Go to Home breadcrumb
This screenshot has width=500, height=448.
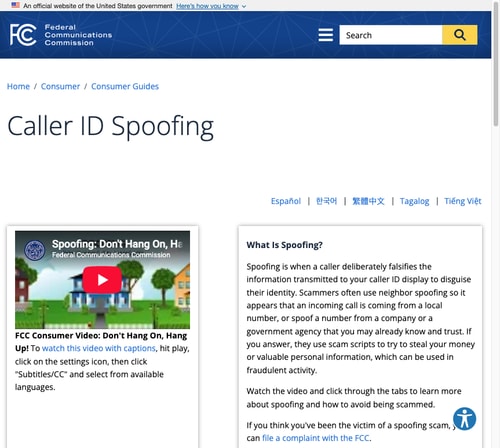click(x=18, y=86)
